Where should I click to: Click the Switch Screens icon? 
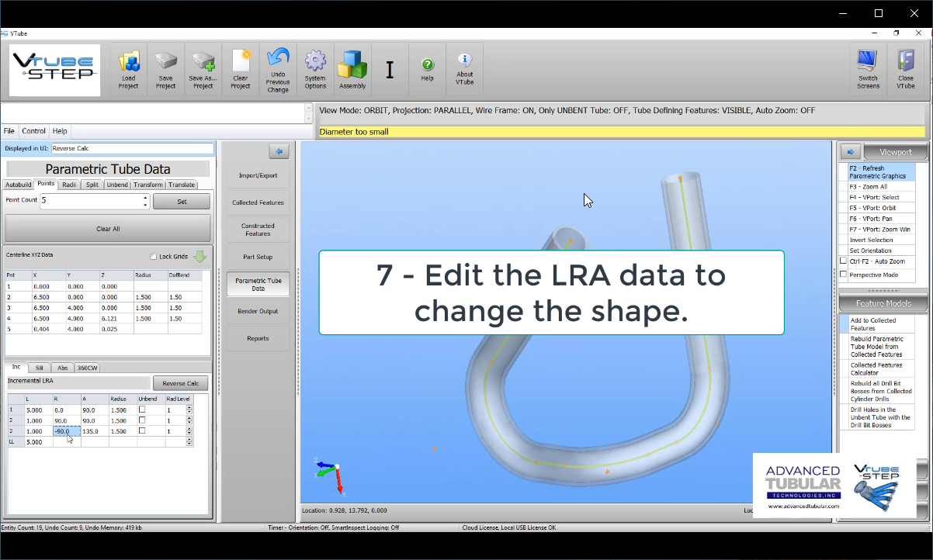click(x=868, y=69)
